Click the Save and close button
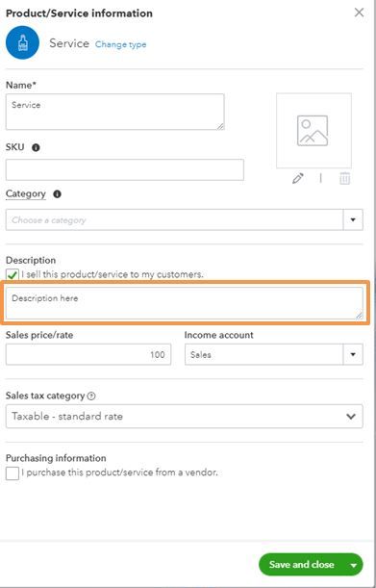Viewport: 376px width, 588px height. point(302,564)
